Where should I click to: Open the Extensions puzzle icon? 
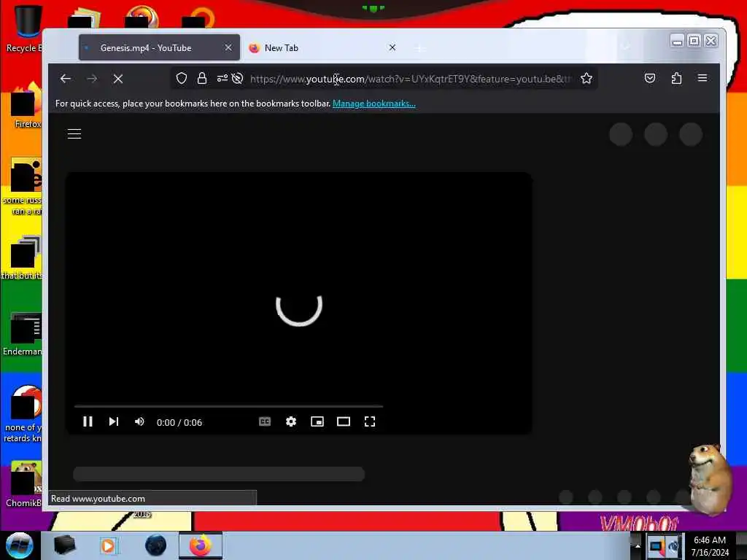(676, 78)
